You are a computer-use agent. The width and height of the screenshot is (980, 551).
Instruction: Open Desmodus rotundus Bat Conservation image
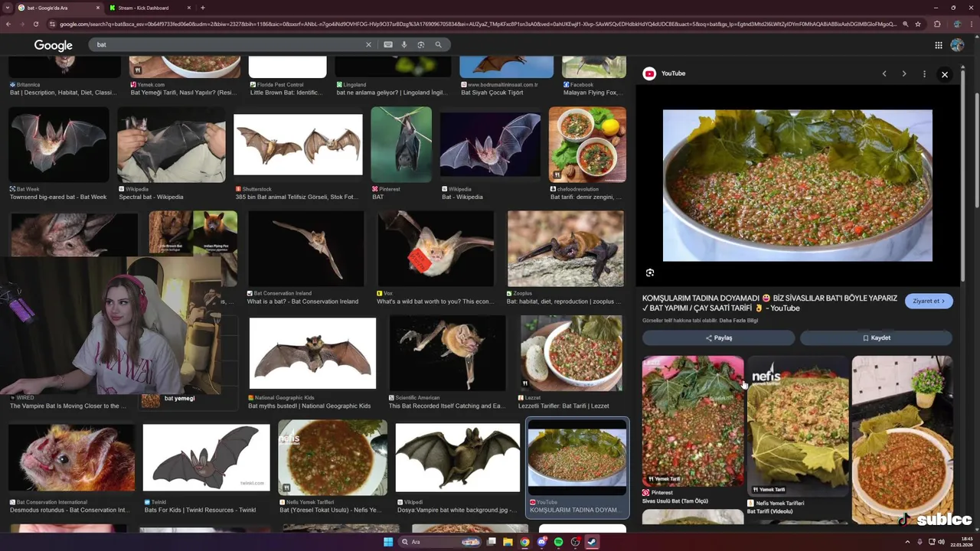71,458
